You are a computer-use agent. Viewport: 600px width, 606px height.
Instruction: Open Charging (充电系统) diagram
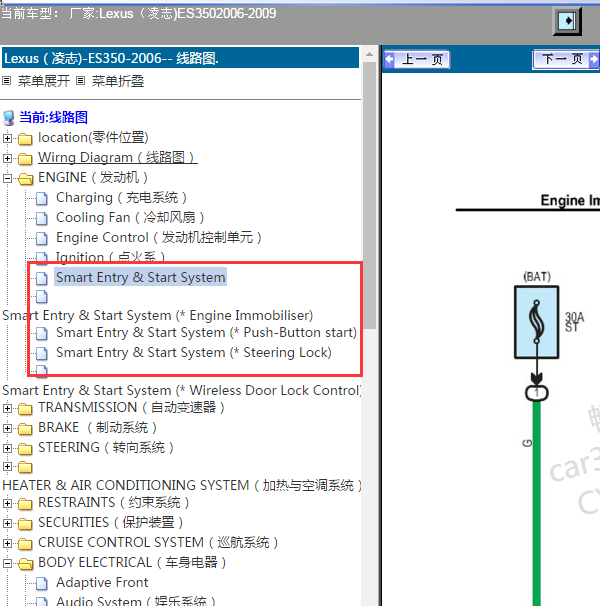tap(121, 198)
